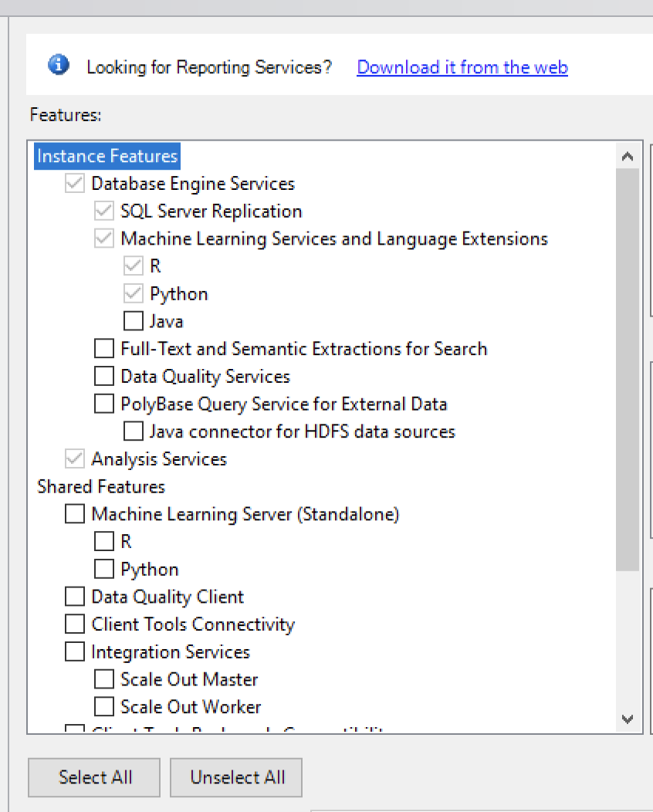Click the Integration Services label
This screenshot has height=812, width=653.
click(171, 652)
